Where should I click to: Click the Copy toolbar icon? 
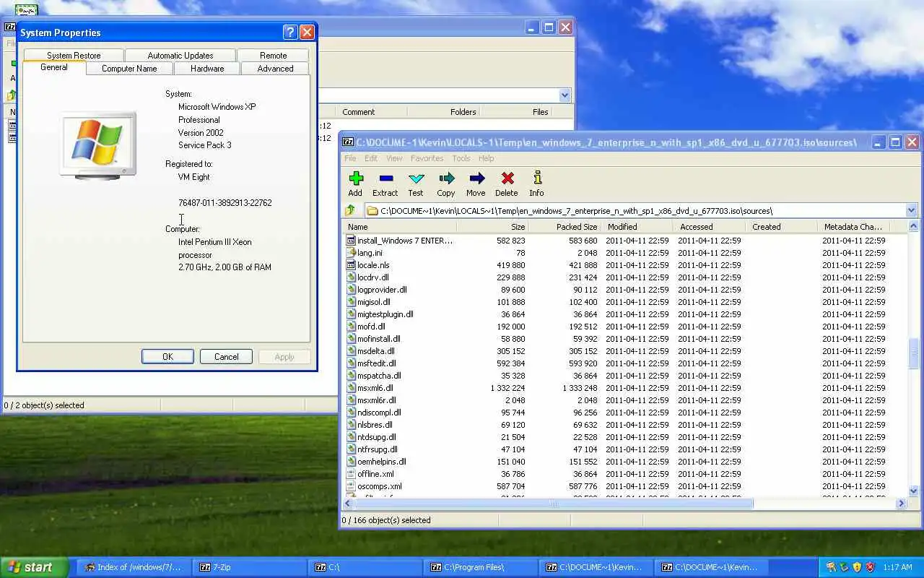[x=446, y=178]
